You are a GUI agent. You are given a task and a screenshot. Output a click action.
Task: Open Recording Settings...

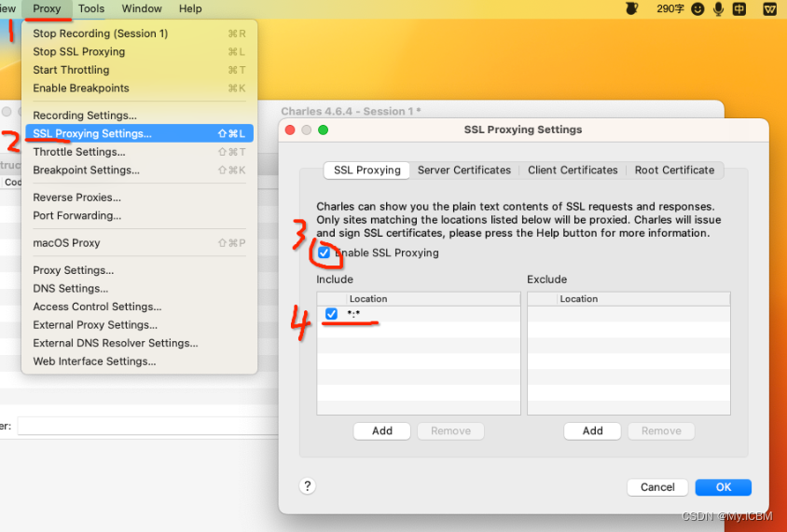click(x=139, y=116)
